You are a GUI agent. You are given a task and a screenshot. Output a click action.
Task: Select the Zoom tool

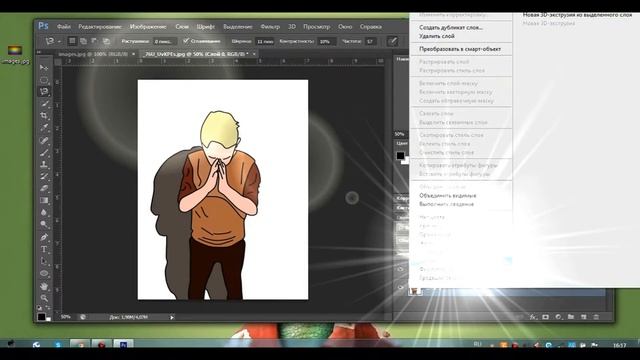click(44, 298)
